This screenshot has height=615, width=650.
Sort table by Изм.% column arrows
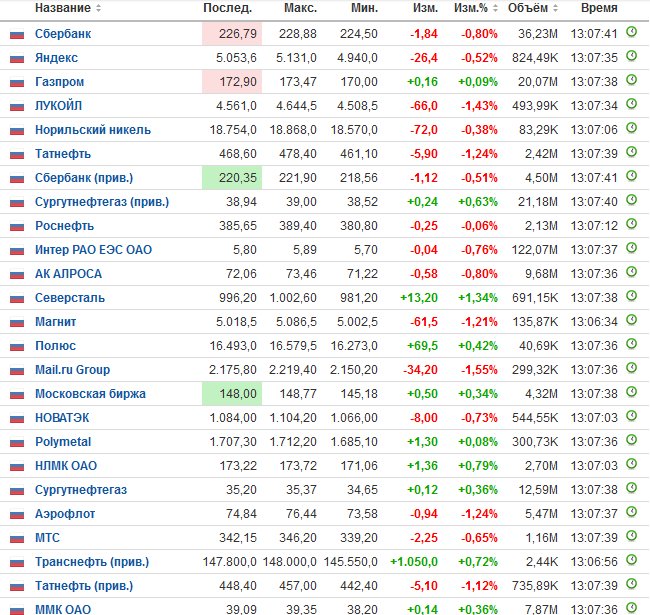495,8
